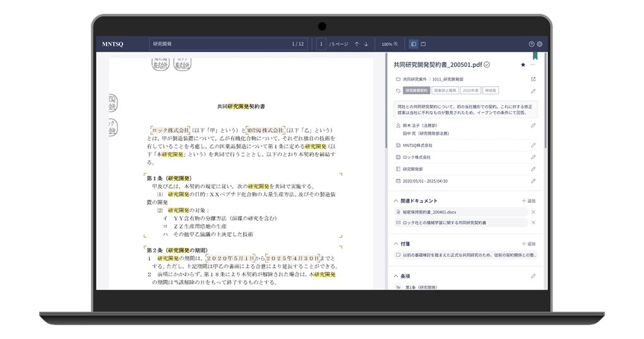Screen dimensions: 644x339
Task: Switch to the single-pane document view
Action: 423,44
